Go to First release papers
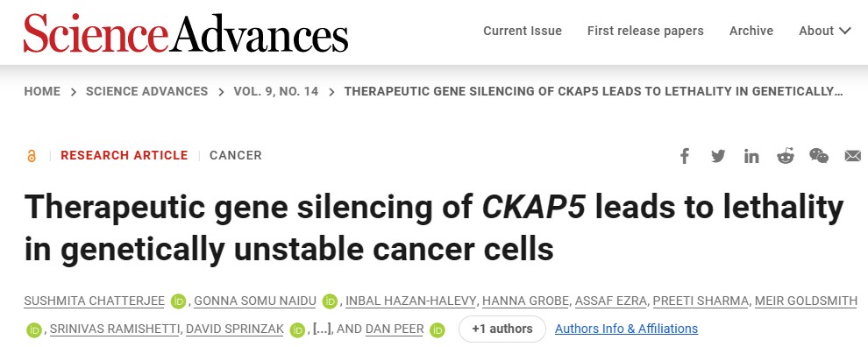The image size is (868, 347). (x=645, y=31)
